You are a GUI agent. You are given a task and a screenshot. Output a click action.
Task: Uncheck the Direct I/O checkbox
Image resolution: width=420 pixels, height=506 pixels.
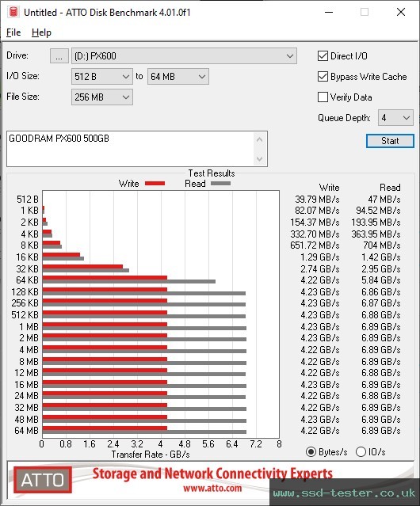pyautogui.click(x=323, y=56)
